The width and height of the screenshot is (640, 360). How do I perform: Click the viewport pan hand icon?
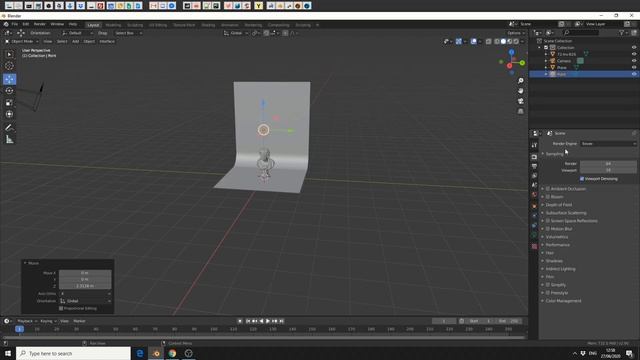pyautogui.click(x=520, y=91)
